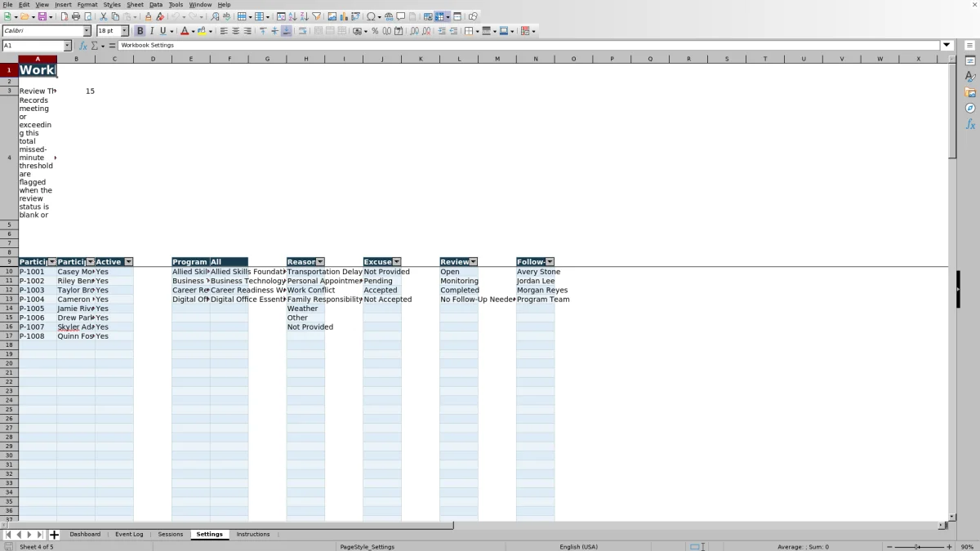980x551 pixels.
Task: Copy selection using Copy icon
Action: (x=115, y=16)
